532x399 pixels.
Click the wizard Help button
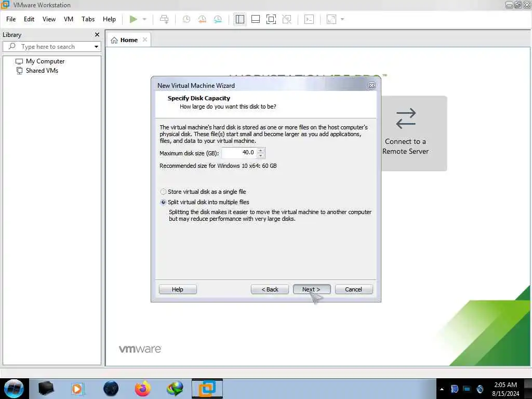pyautogui.click(x=178, y=289)
